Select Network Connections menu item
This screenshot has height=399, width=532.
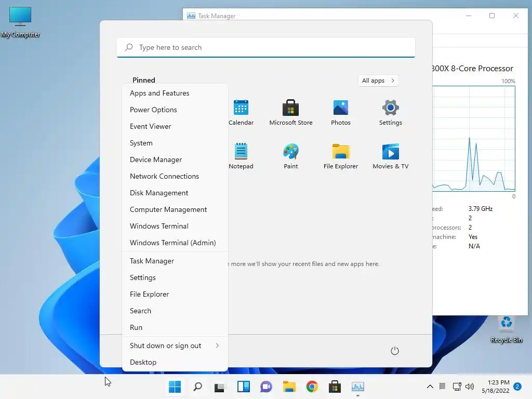[175, 176]
